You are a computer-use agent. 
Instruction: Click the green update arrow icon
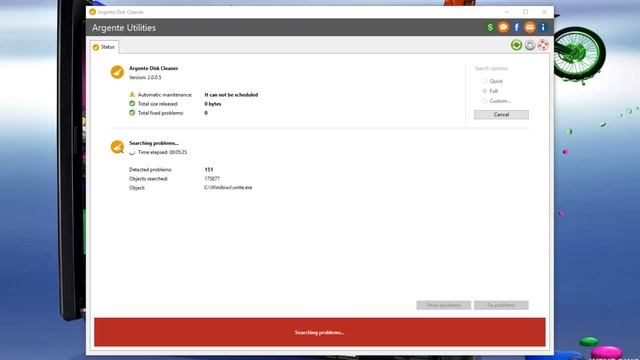pos(516,45)
